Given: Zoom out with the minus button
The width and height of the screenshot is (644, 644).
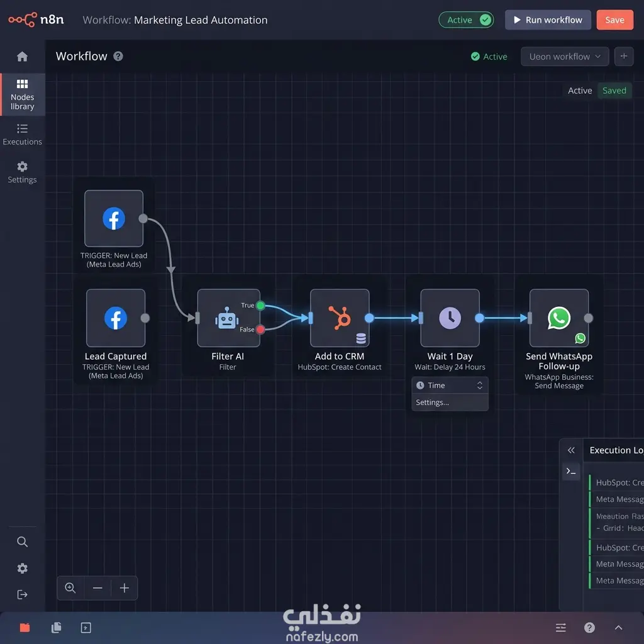Looking at the screenshot, I should (x=97, y=588).
